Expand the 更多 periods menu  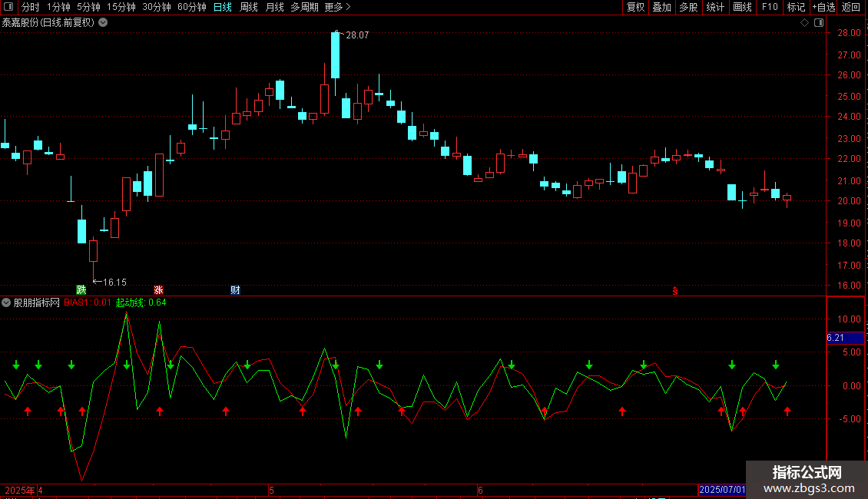coord(338,7)
